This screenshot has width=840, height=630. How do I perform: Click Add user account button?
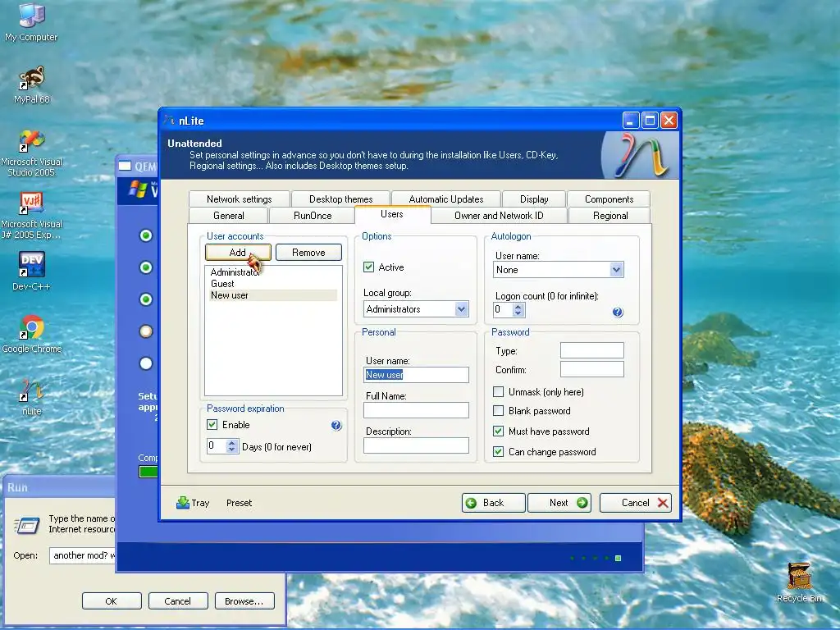(238, 253)
